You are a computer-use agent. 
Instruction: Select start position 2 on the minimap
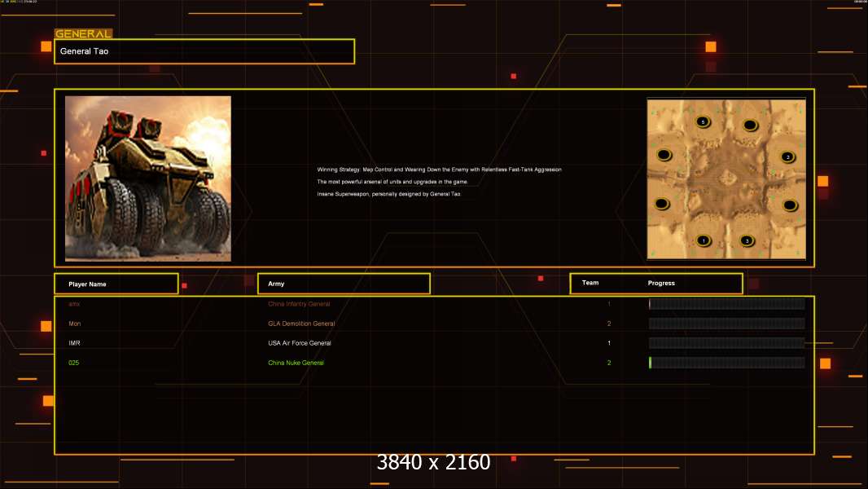(x=787, y=156)
